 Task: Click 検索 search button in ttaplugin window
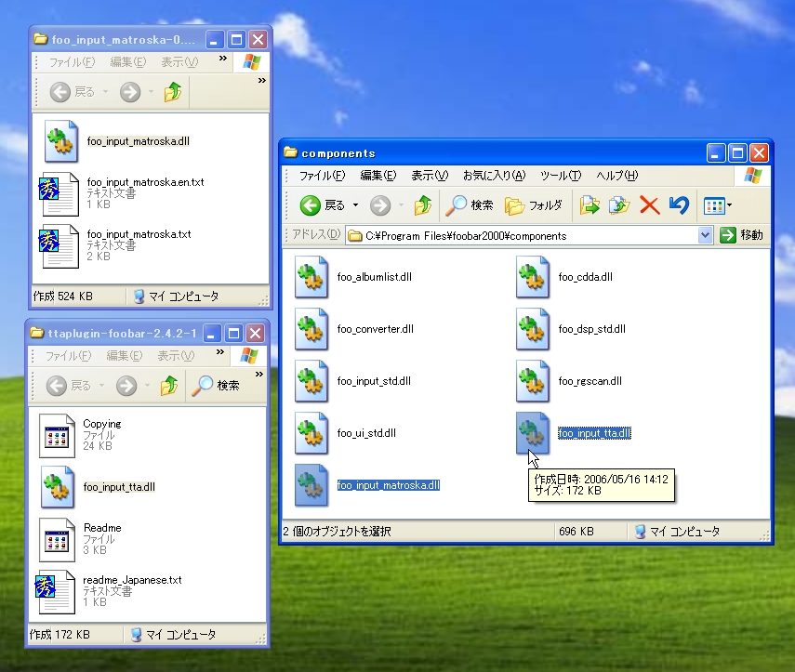[216, 386]
